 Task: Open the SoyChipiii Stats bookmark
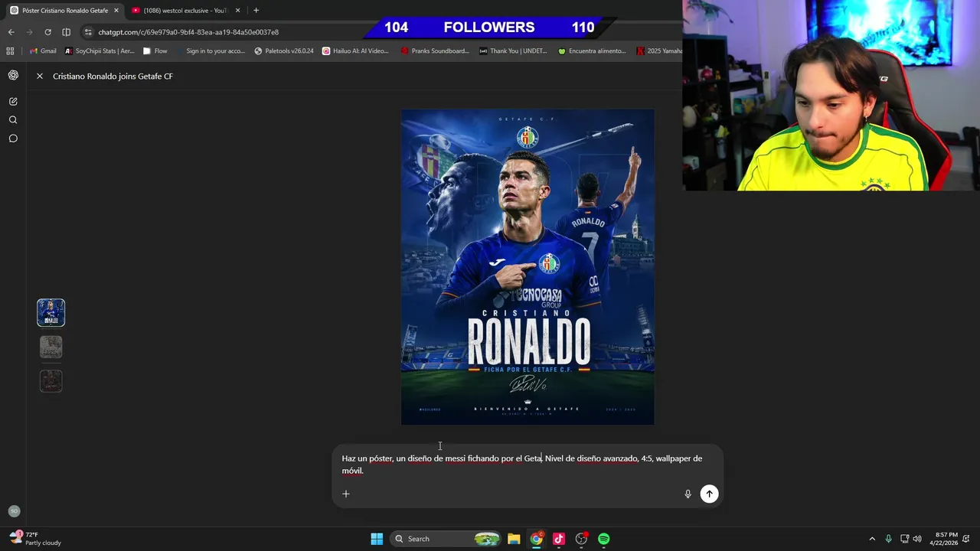(100, 51)
